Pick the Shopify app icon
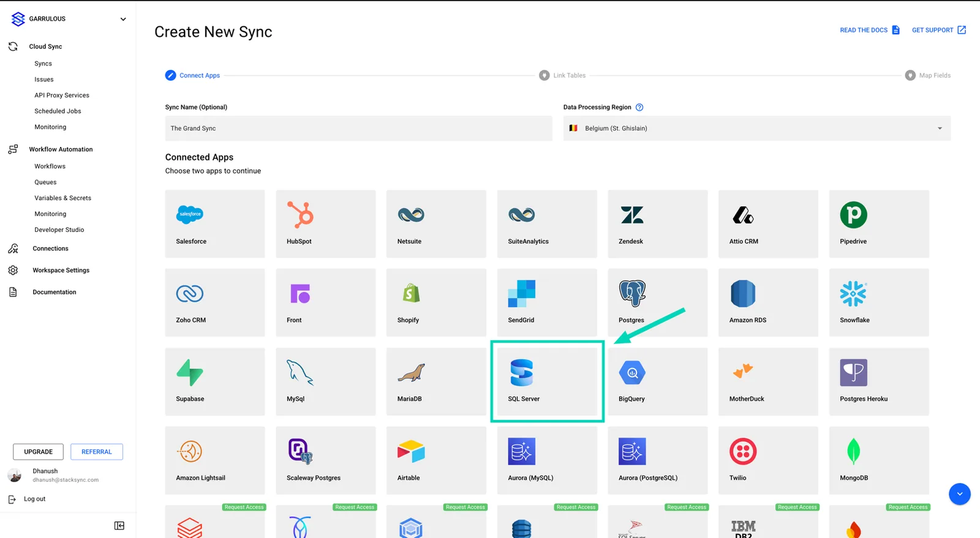The height and width of the screenshot is (538, 980). (411, 293)
